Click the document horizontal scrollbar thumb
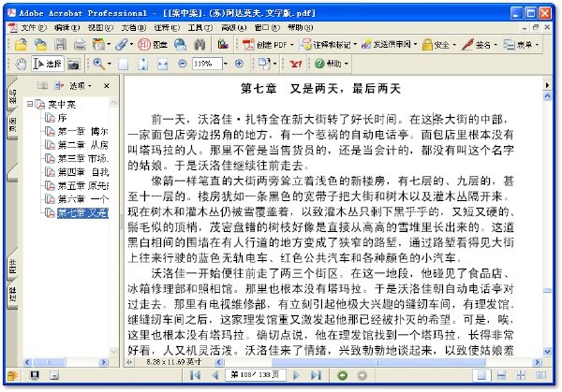Image resolution: width=562 pixels, height=392 pixels. pyautogui.click(x=378, y=362)
